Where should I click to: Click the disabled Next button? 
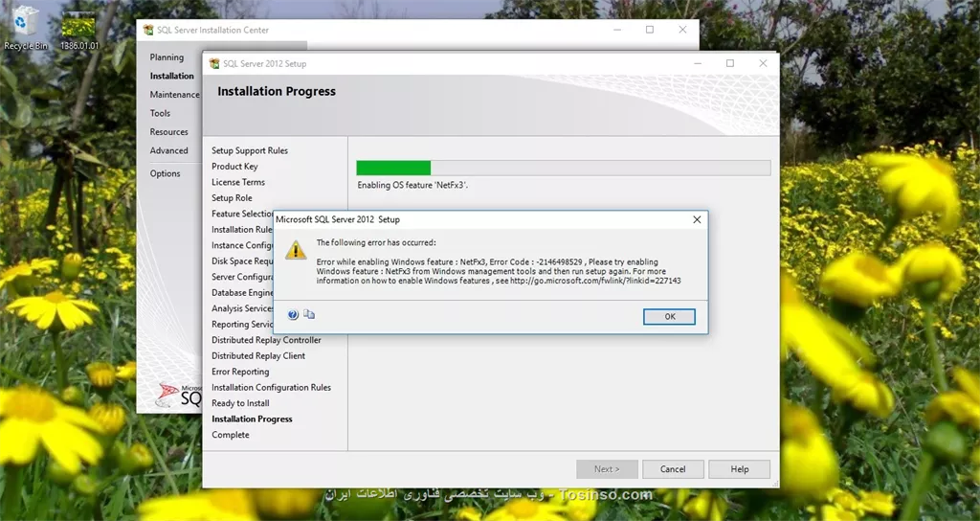(x=606, y=469)
